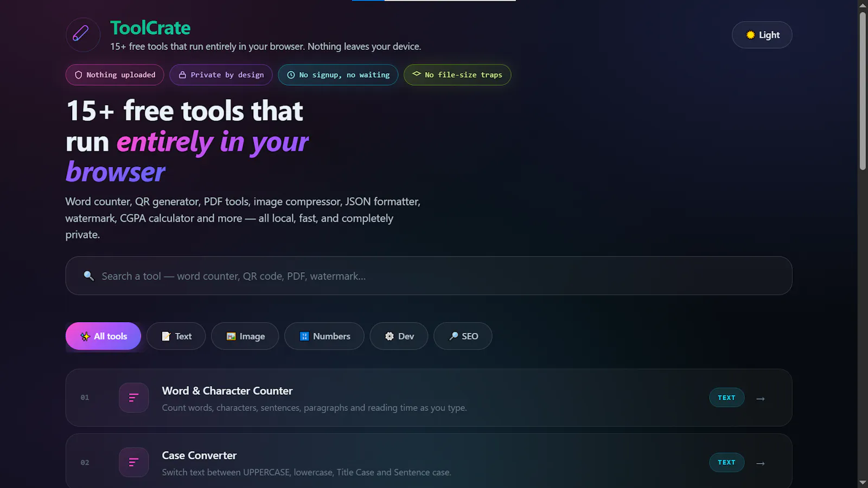The height and width of the screenshot is (488, 868).
Task: Click the lock icon in Private by design badge
Action: pyautogui.click(x=182, y=75)
